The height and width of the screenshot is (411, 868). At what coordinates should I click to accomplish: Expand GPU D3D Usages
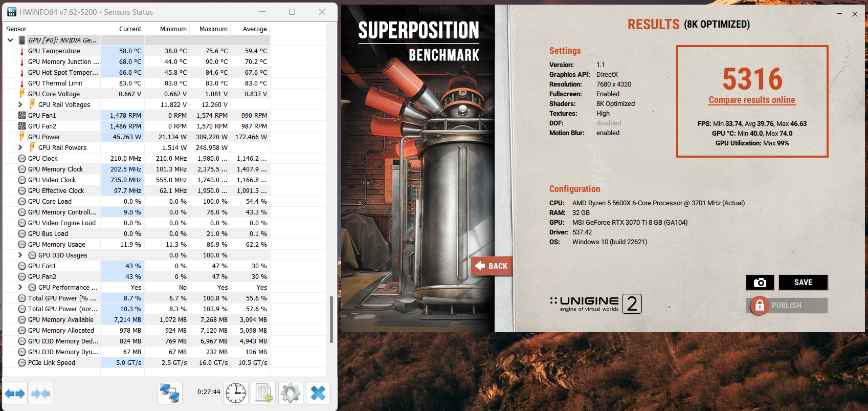pyautogui.click(x=20, y=255)
